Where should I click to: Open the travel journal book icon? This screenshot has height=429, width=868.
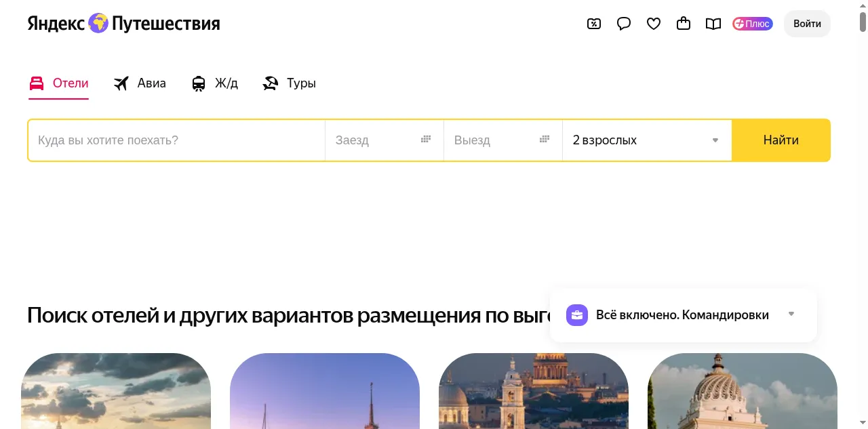(713, 24)
